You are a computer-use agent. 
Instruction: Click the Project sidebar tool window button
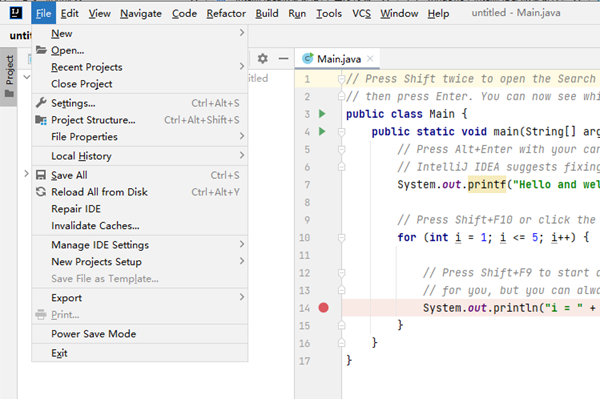9,77
